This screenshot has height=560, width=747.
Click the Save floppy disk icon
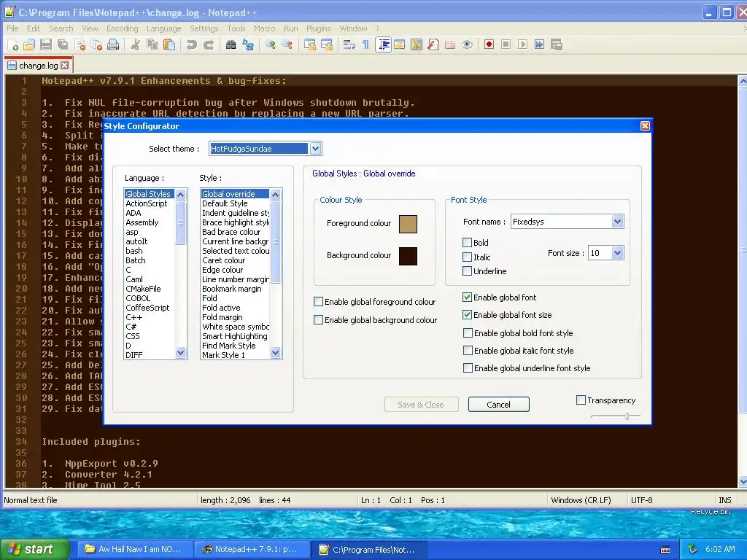point(46,44)
